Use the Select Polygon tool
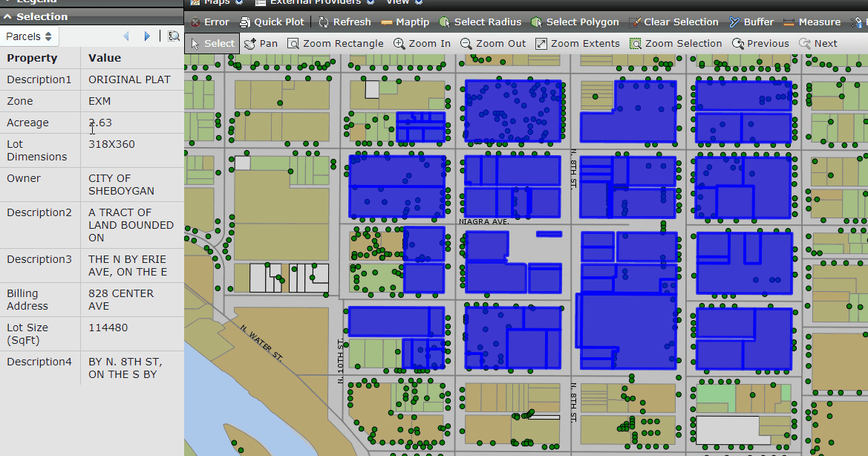868x456 pixels. [575, 22]
